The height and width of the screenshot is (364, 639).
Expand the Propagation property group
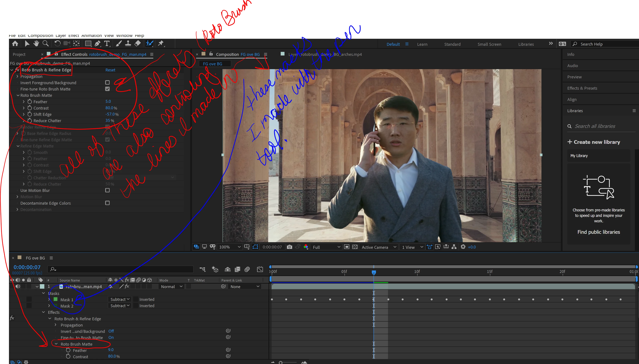pos(17,76)
